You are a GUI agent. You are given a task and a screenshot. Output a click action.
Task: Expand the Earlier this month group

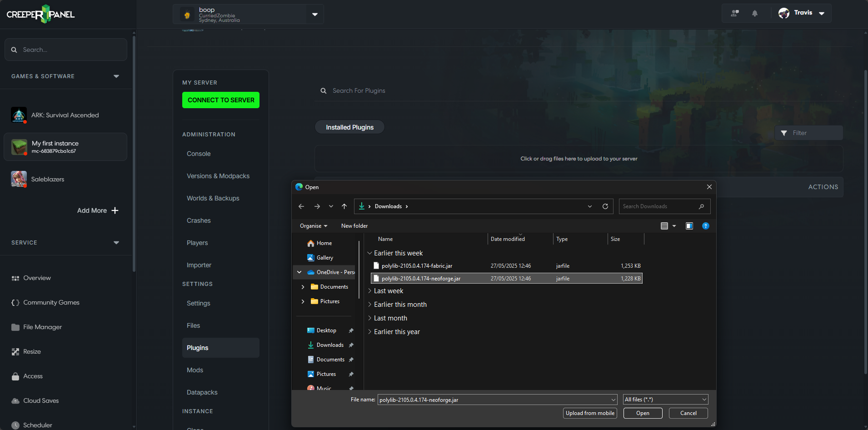click(369, 305)
